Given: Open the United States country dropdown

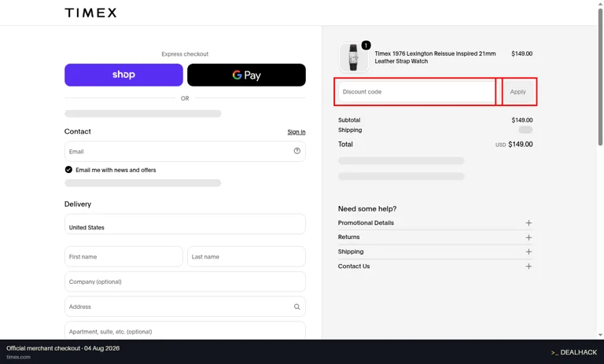Looking at the screenshot, I should point(185,224).
